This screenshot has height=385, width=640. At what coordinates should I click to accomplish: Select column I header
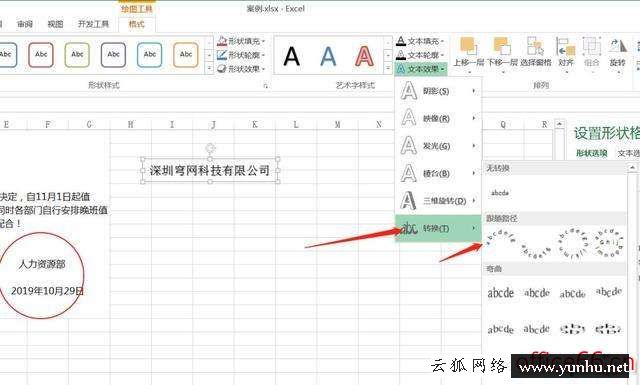172,124
